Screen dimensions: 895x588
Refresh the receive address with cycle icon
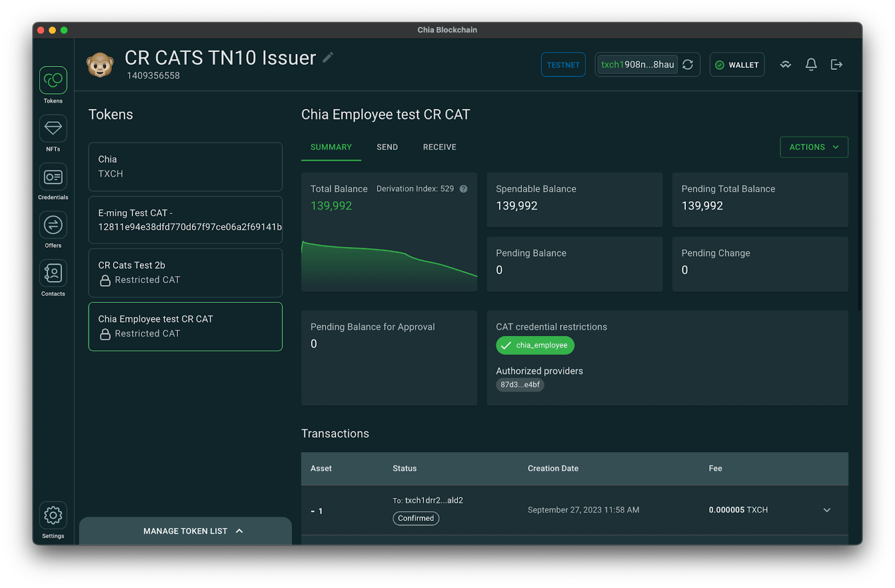[688, 65]
